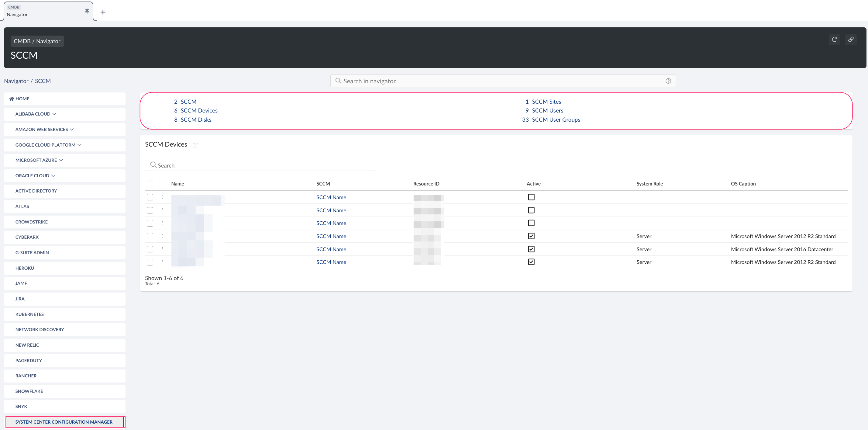Select Kubernetes in the sidebar
868x430 pixels.
coord(65,314)
